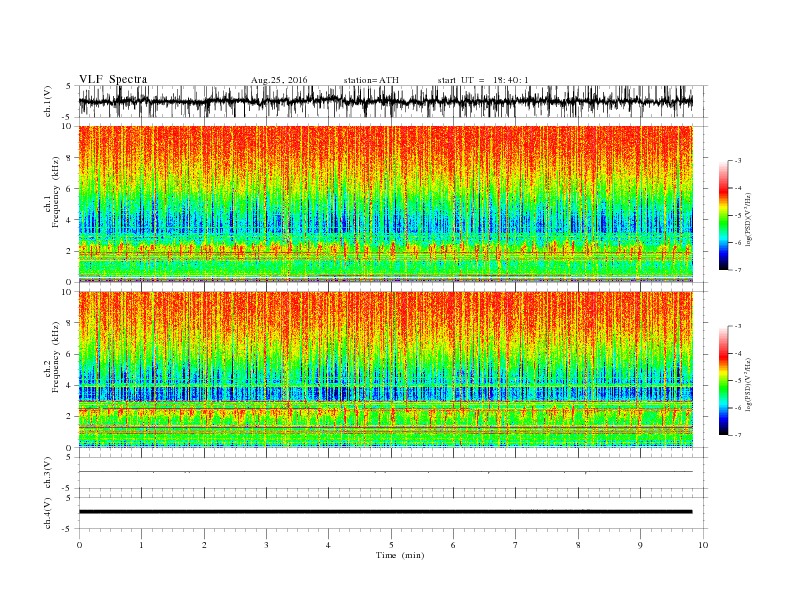Click inside the ch.1 spectrogram panel
The width and height of the screenshot is (792, 612).
pyautogui.click(x=386, y=204)
